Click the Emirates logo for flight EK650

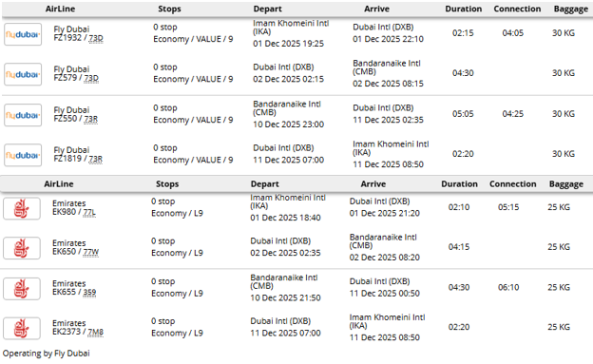pos(22,248)
